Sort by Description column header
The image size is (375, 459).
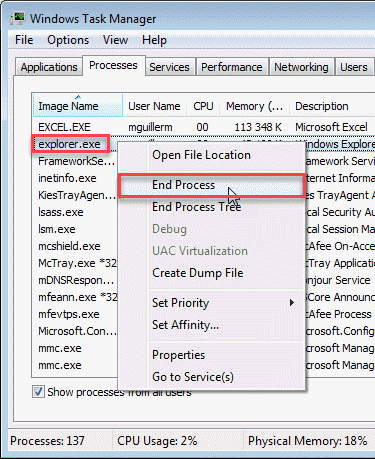[332, 106]
